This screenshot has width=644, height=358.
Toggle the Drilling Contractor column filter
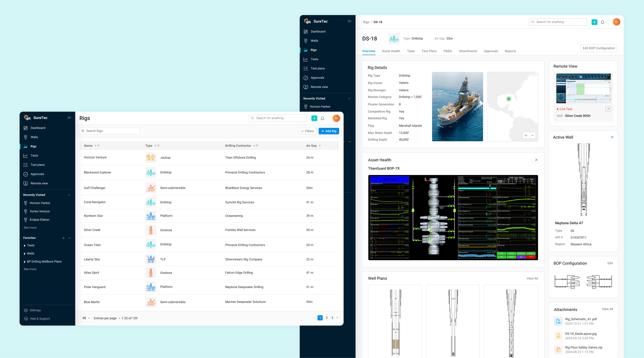click(257, 146)
